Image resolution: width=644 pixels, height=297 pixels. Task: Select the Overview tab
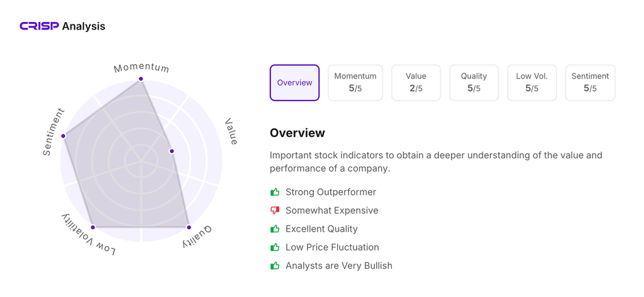(x=294, y=83)
